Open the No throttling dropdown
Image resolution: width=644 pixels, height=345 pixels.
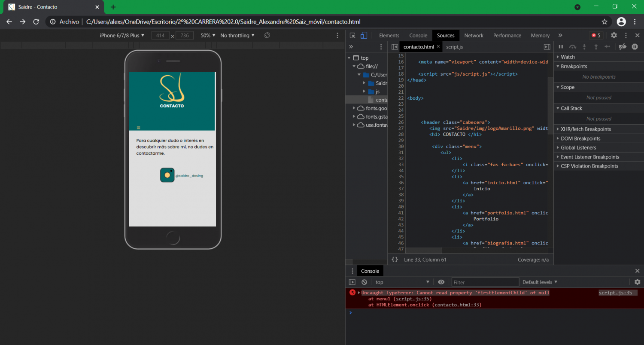[x=237, y=36]
